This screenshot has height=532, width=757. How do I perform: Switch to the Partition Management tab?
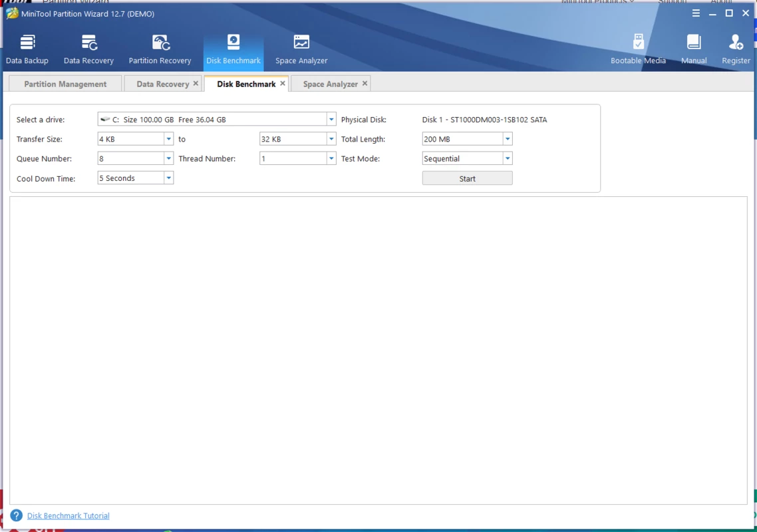[x=65, y=84]
